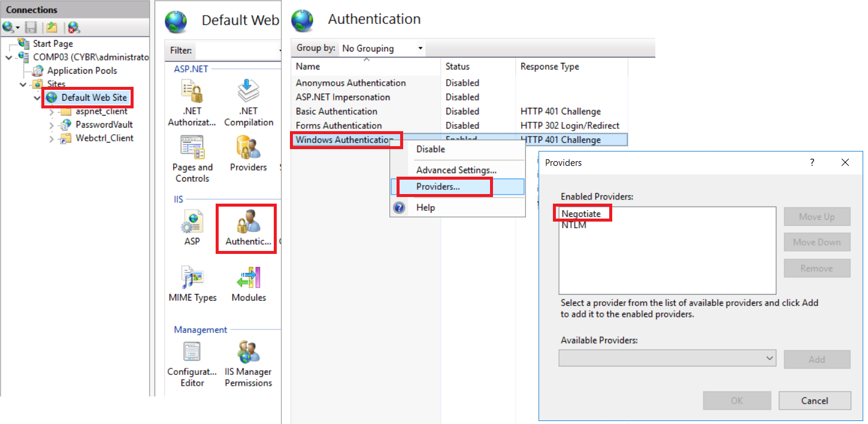Open the .NET Authorization icon
868x424 pixels.
coord(192,103)
